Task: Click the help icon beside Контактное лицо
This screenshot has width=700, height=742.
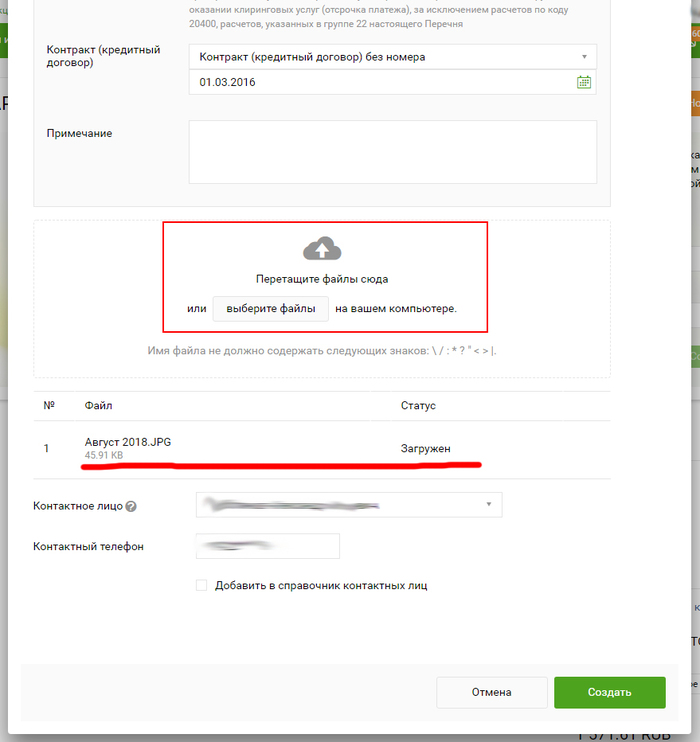Action: point(131,506)
